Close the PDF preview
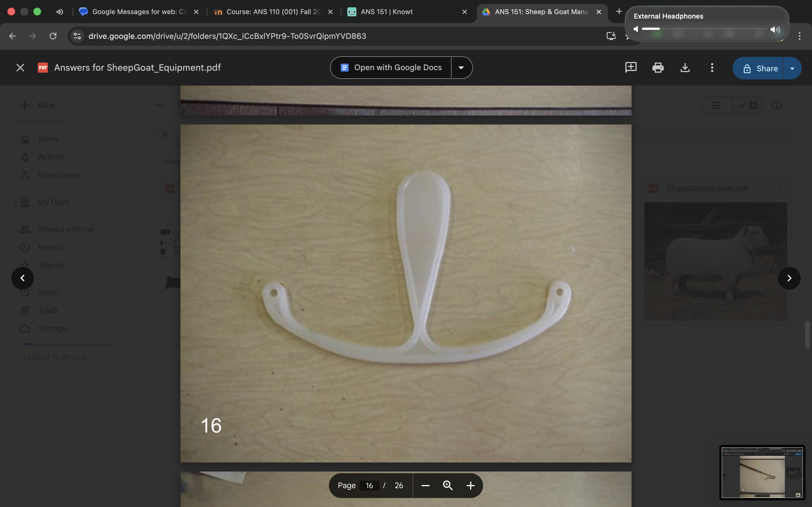 [x=20, y=68]
